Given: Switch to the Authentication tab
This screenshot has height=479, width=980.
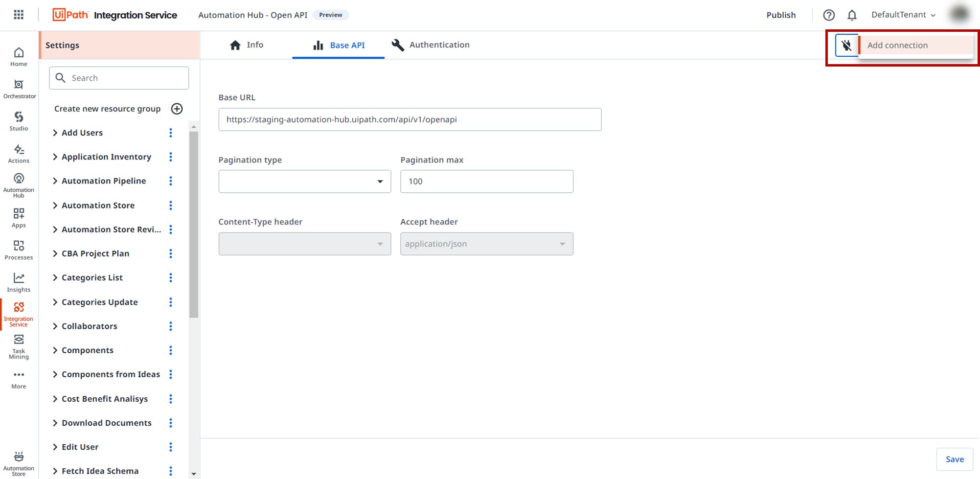Looking at the screenshot, I should (x=431, y=45).
